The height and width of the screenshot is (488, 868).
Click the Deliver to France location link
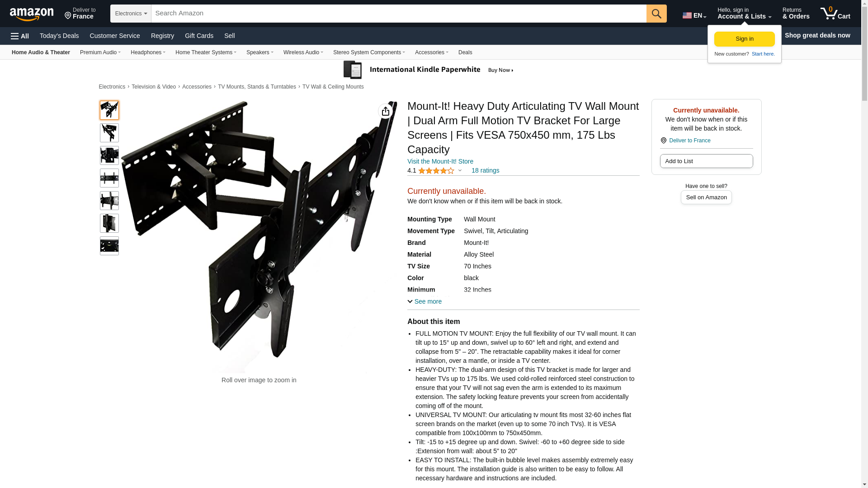[689, 141]
